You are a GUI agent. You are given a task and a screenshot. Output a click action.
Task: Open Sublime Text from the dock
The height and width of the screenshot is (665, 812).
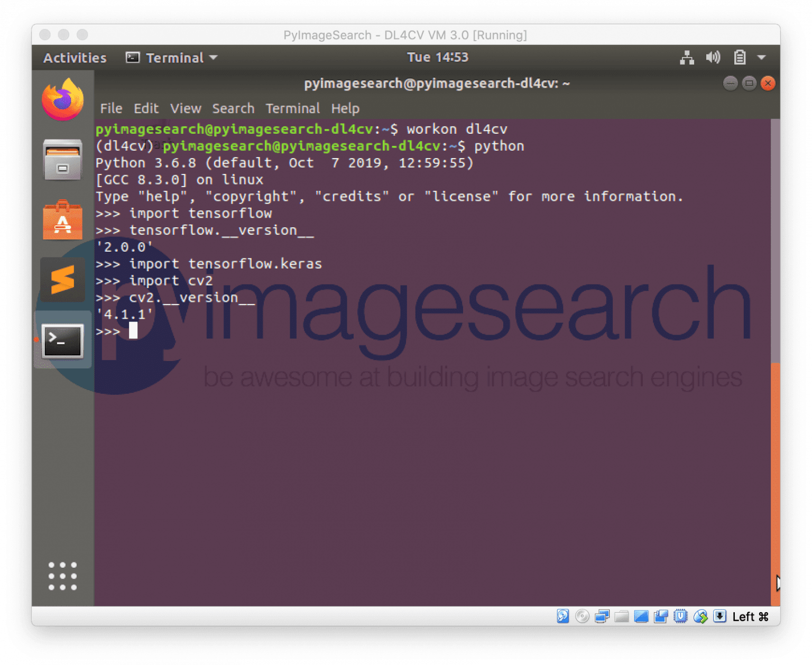tap(62, 280)
